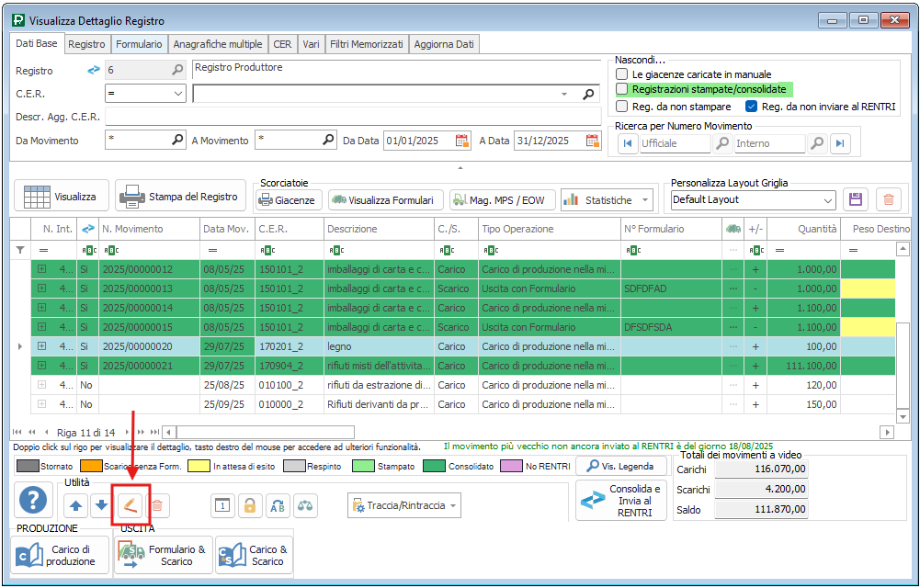
Task: Click the Stampa del Registro button
Action: pos(181,197)
